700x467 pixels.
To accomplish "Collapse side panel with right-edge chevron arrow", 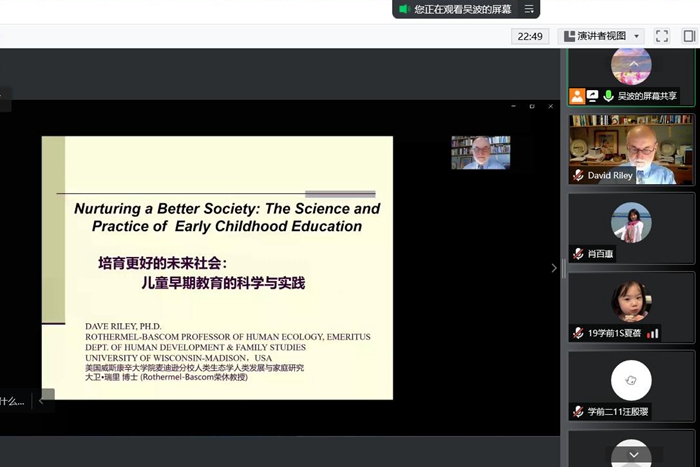I will click(x=554, y=268).
